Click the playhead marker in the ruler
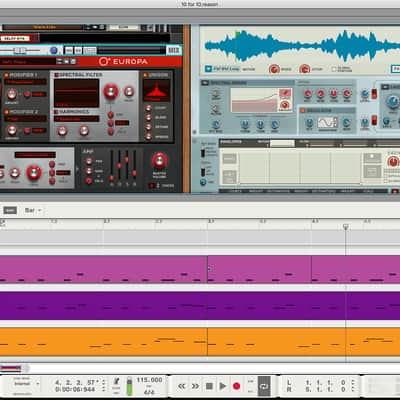 (346, 227)
